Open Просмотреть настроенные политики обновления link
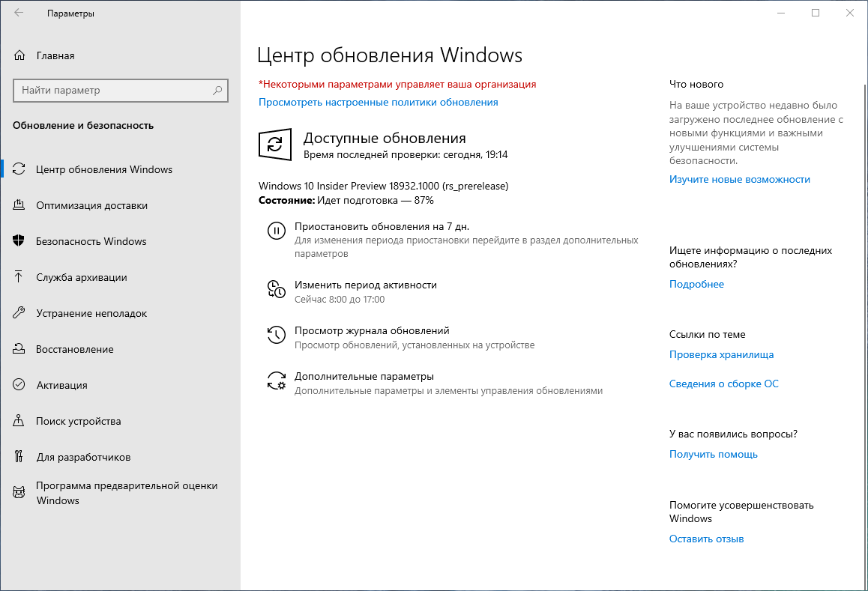 [377, 102]
